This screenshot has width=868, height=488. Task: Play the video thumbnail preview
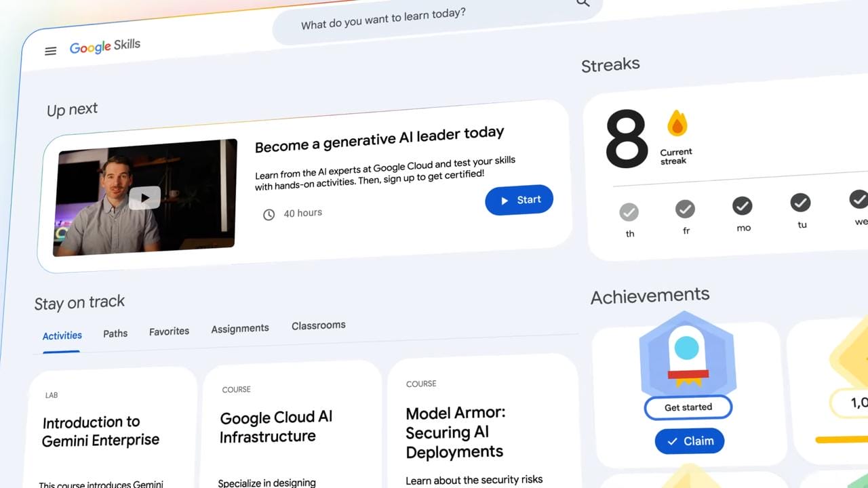pyautogui.click(x=144, y=197)
